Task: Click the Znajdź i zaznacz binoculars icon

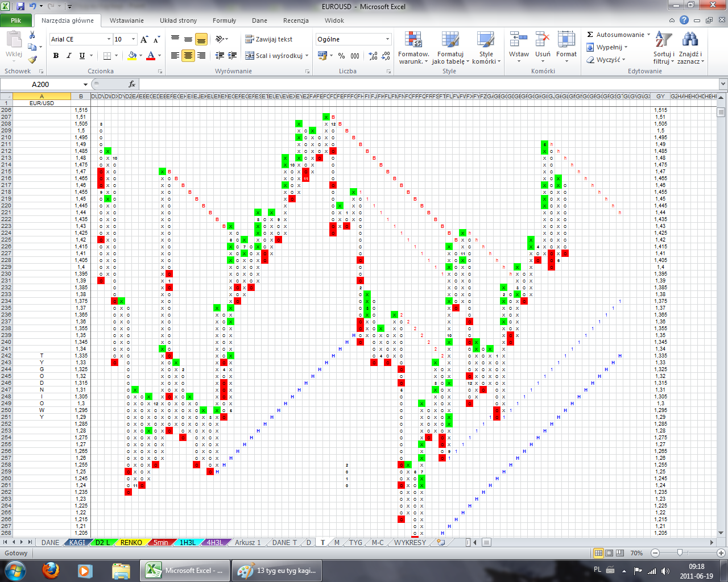Action: click(690, 48)
